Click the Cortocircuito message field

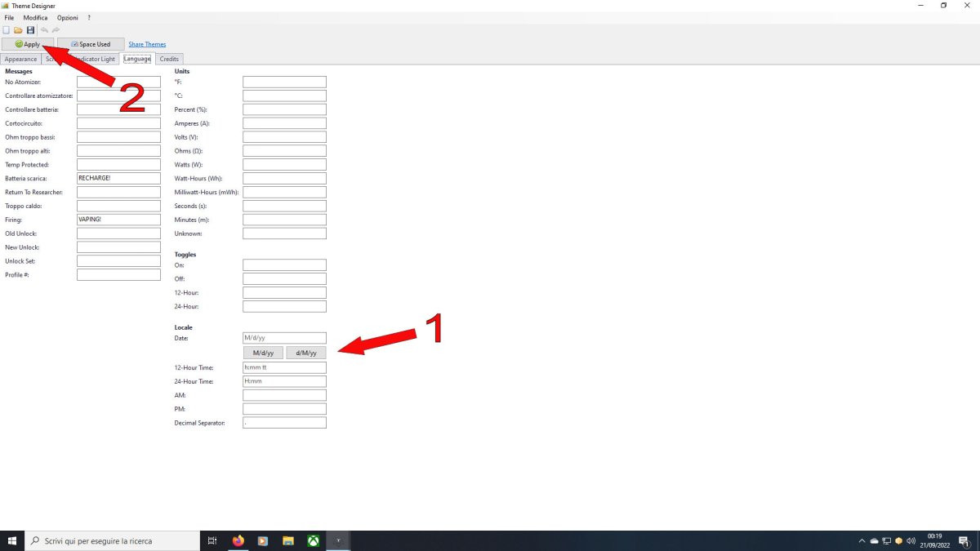pos(118,123)
